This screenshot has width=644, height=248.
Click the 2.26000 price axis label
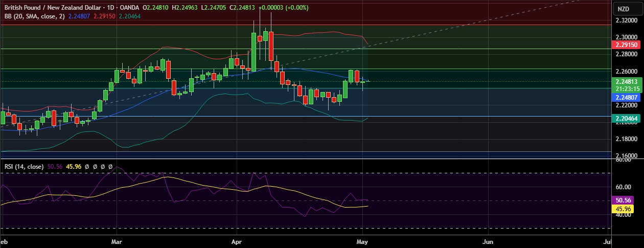(x=626, y=72)
